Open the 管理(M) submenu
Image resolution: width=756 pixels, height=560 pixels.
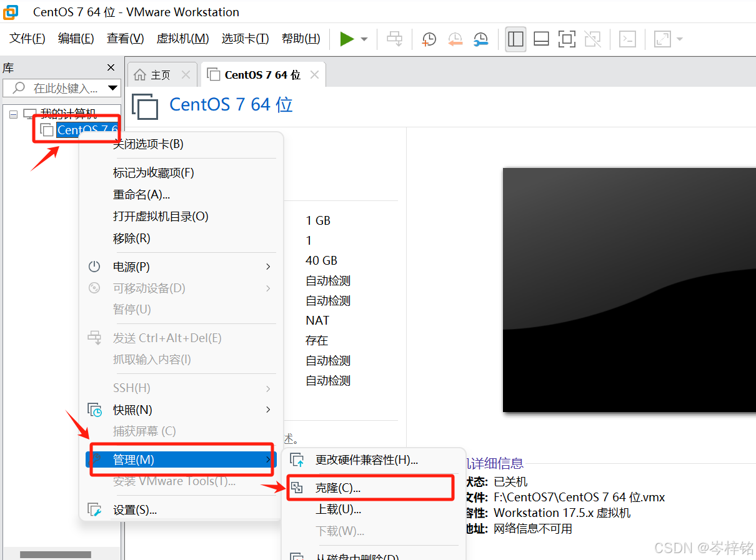click(181, 459)
